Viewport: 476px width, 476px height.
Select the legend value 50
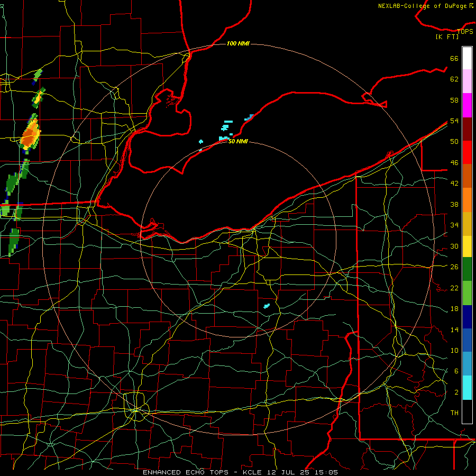tap(454, 142)
